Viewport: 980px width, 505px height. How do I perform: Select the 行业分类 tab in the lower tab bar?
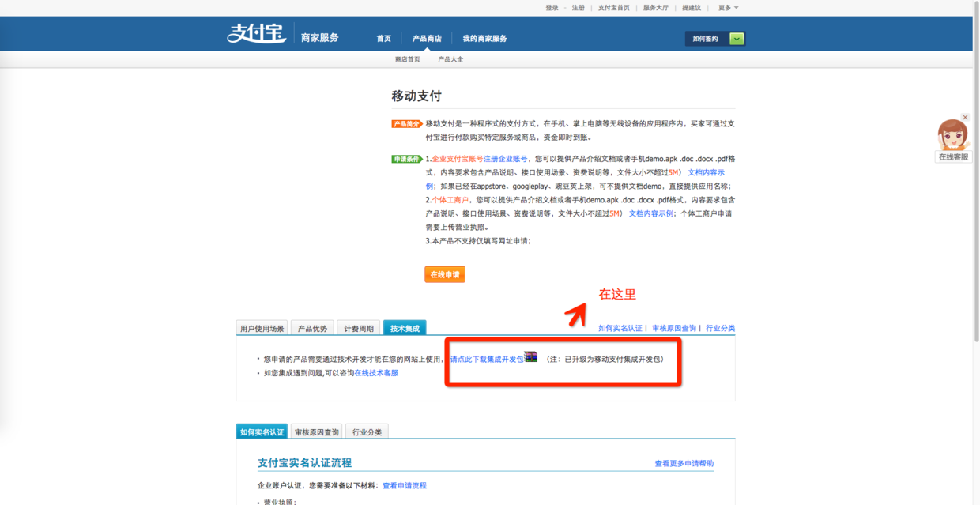[367, 432]
